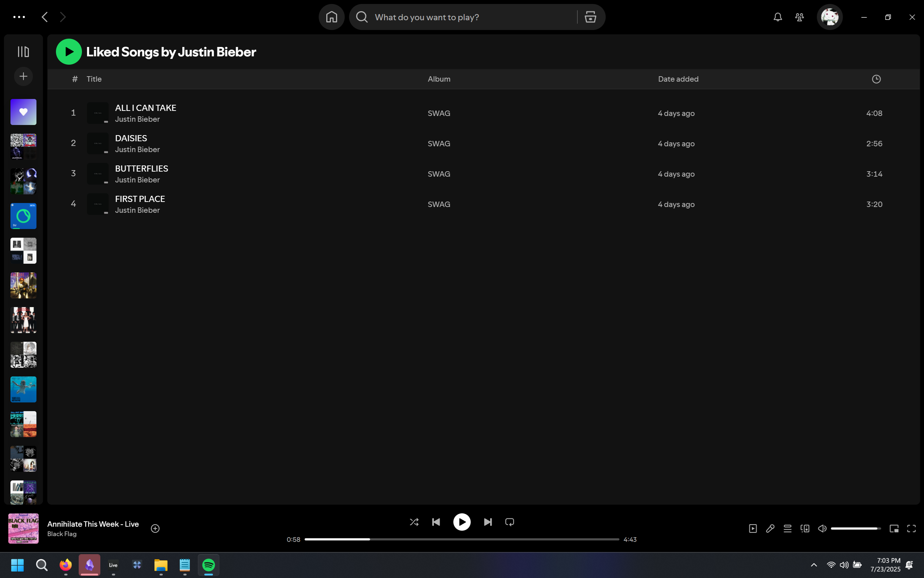
Task: Open File Explorer from taskbar
Action: (x=161, y=565)
